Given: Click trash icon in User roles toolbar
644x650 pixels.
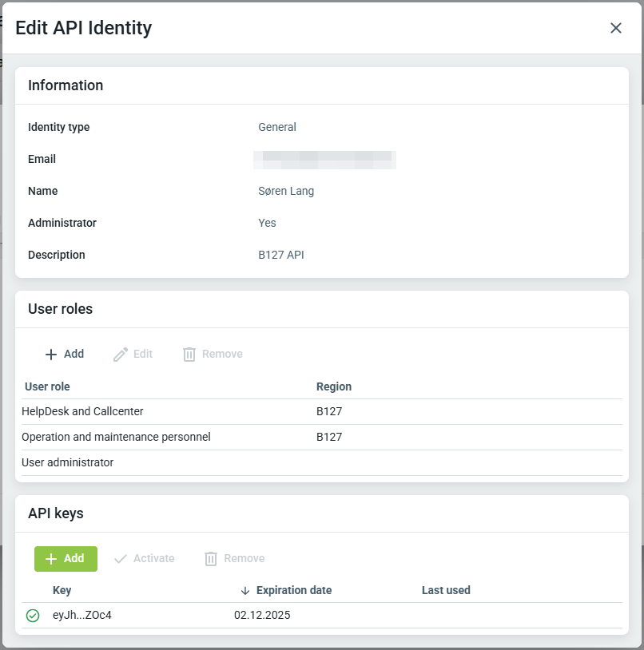Looking at the screenshot, I should (189, 355).
